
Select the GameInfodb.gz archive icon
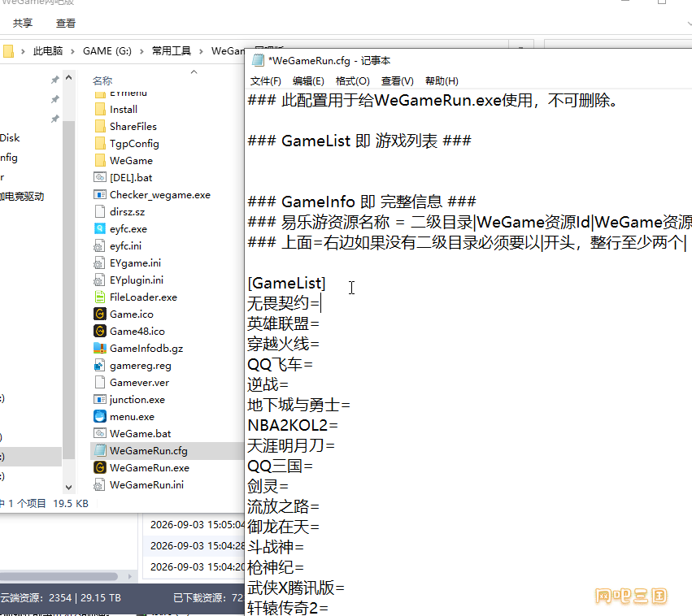coord(100,349)
